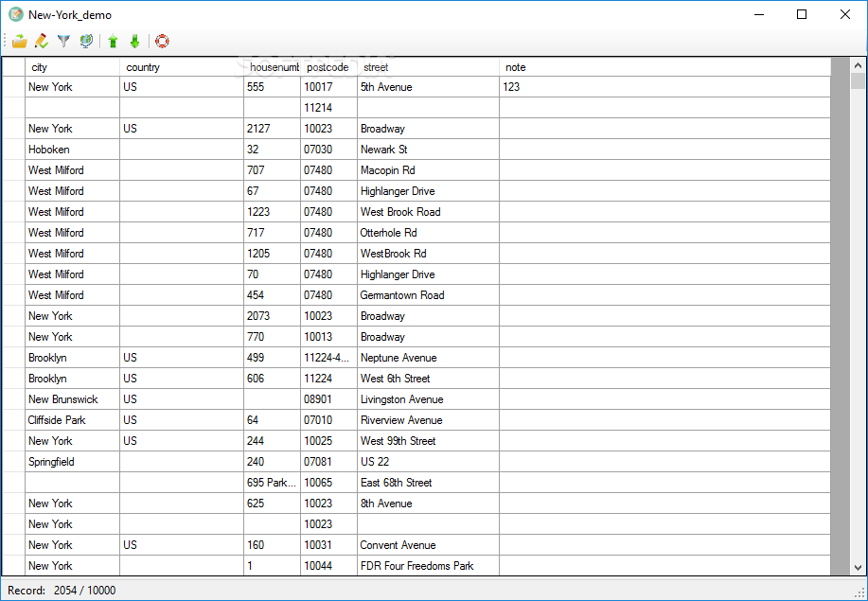Select housenumber cell 1223
Viewport: 868px width, 601px height.
pos(272,212)
